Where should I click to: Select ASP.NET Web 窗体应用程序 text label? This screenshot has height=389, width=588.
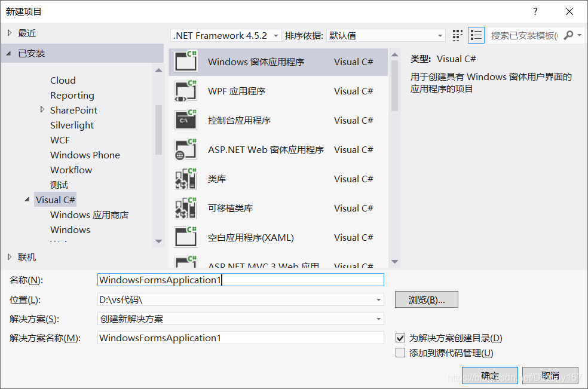(266, 149)
